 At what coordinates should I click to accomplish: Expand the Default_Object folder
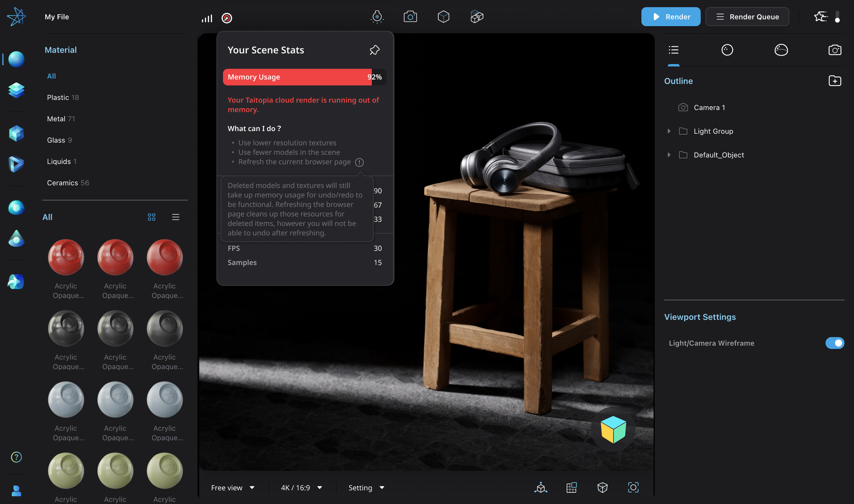click(669, 155)
